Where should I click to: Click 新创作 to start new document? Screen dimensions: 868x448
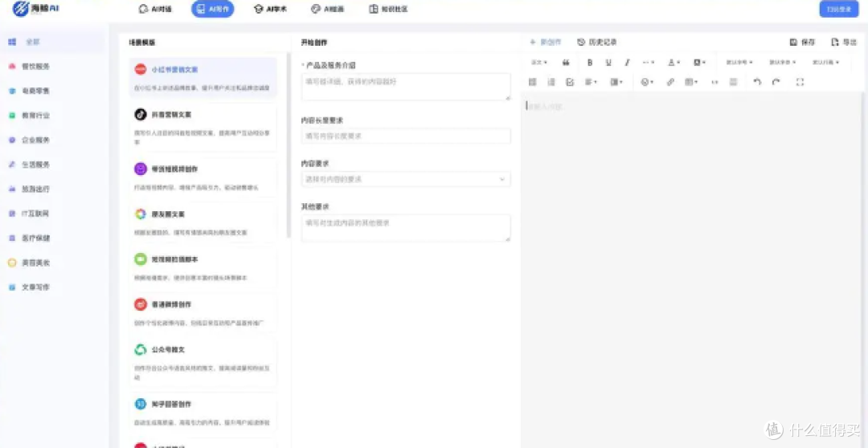546,42
